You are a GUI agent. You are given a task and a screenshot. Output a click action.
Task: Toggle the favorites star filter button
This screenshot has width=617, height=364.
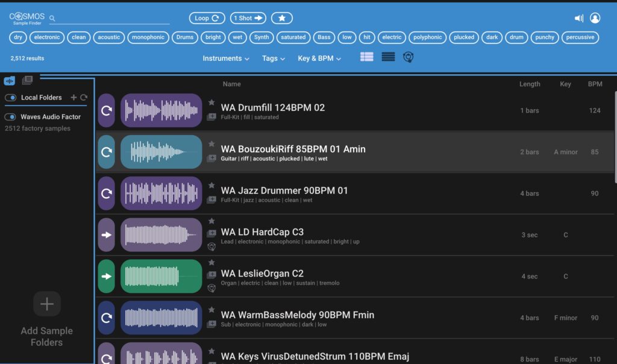click(282, 19)
